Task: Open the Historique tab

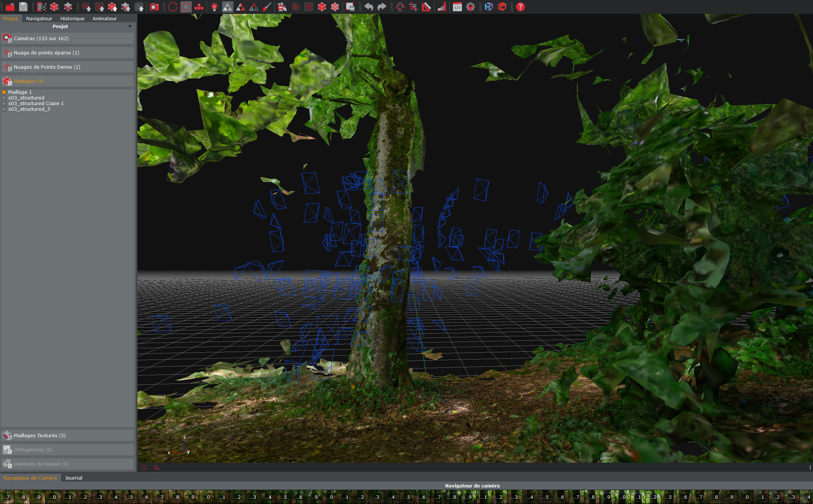Action: 72,18
